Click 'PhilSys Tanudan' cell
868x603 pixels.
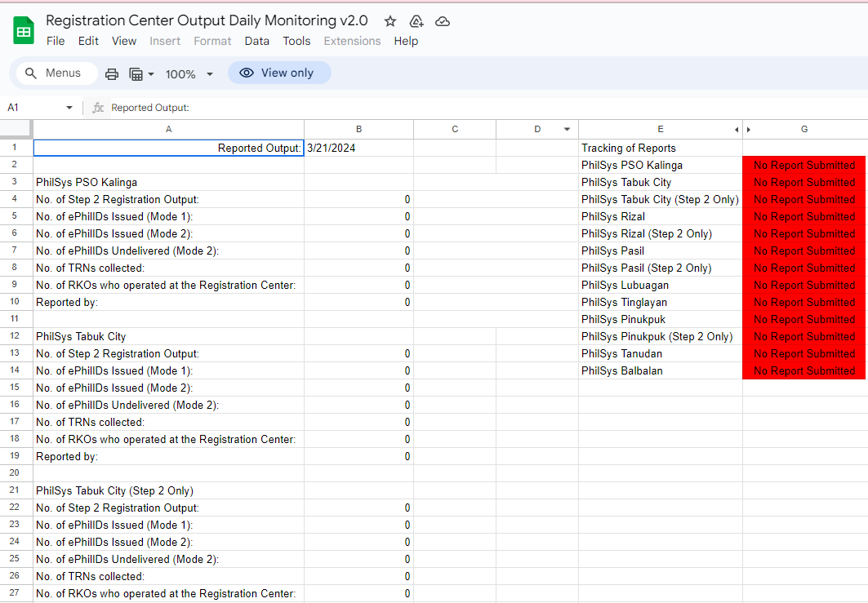(x=661, y=353)
